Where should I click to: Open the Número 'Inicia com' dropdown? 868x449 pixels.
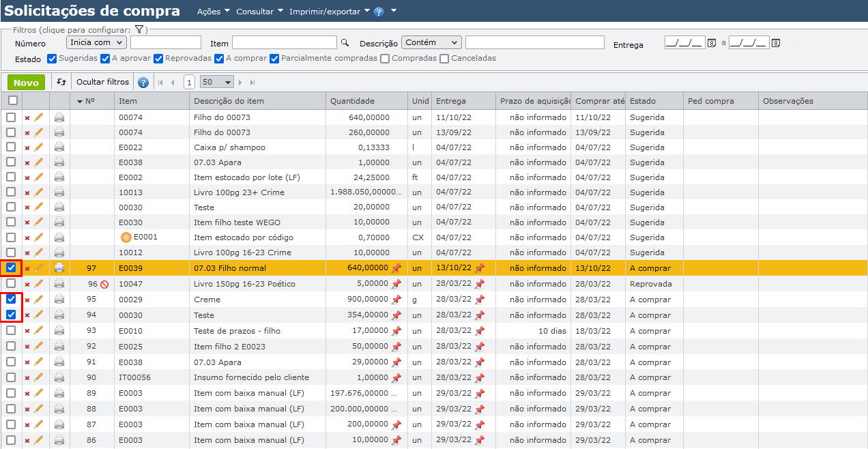click(x=96, y=42)
